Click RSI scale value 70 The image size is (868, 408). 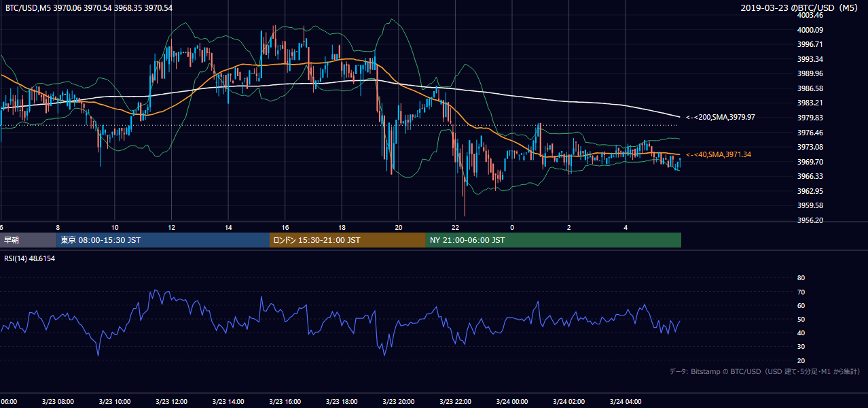coord(801,292)
